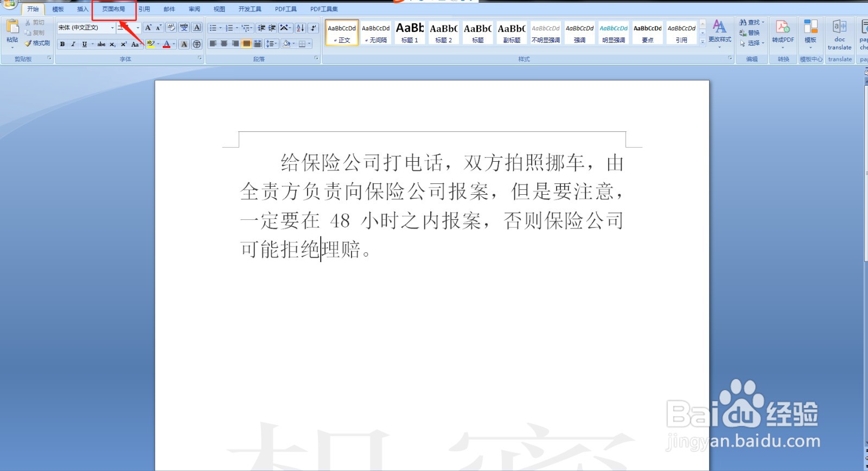
Task: Toggle Underline formatting
Action: 84,44
